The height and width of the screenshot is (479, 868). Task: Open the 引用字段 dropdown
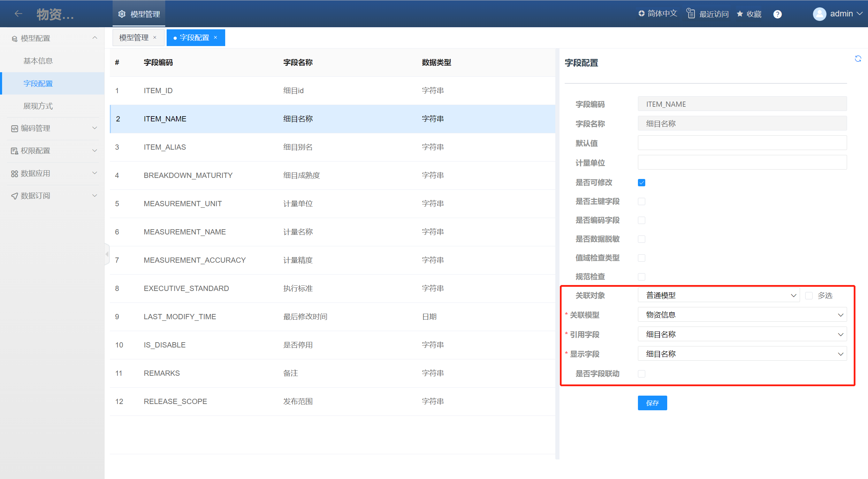(742, 334)
